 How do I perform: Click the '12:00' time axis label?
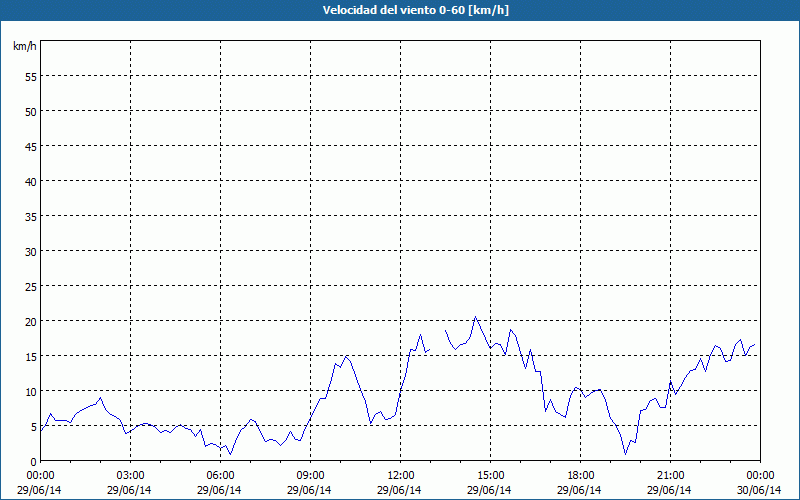click(x=401, y=476)
